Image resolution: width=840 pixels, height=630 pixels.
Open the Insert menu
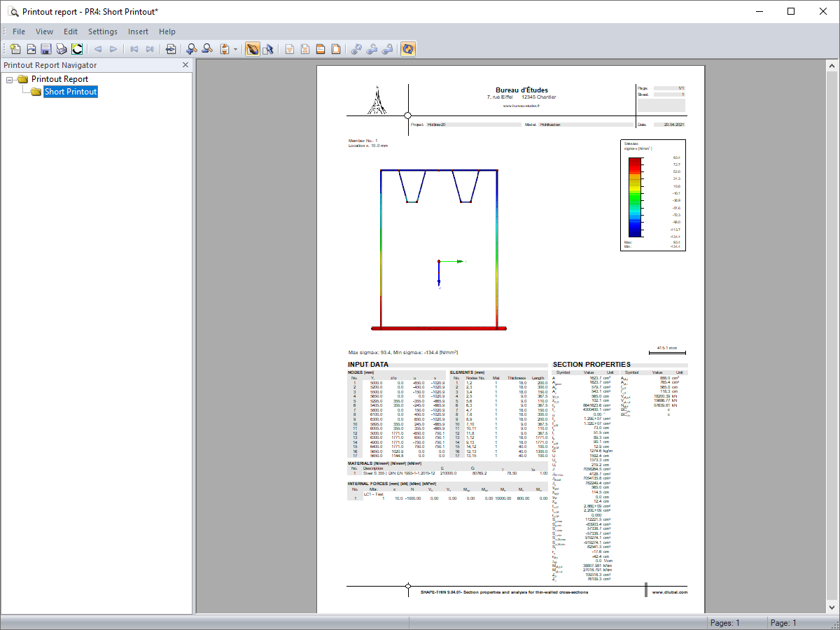(138, 31)
